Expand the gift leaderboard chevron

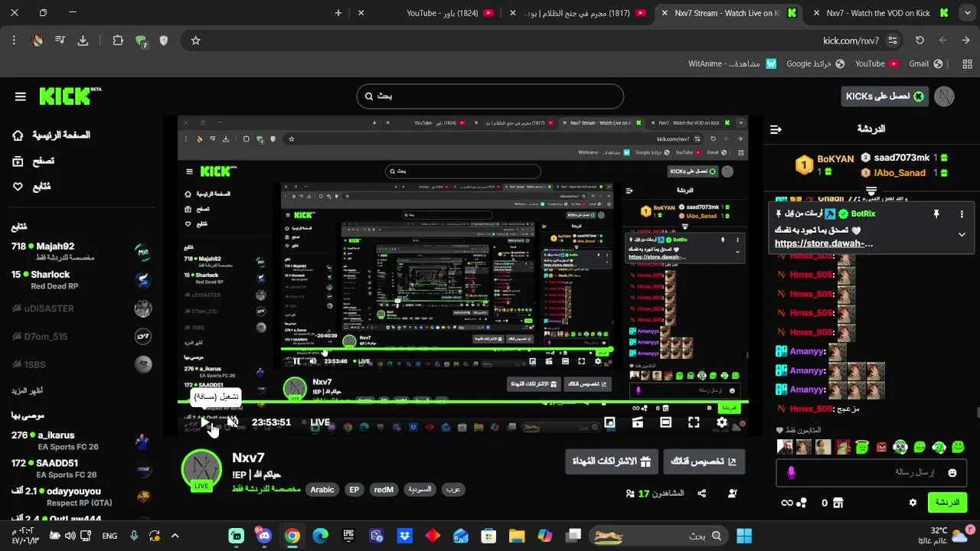coord(871,191)
